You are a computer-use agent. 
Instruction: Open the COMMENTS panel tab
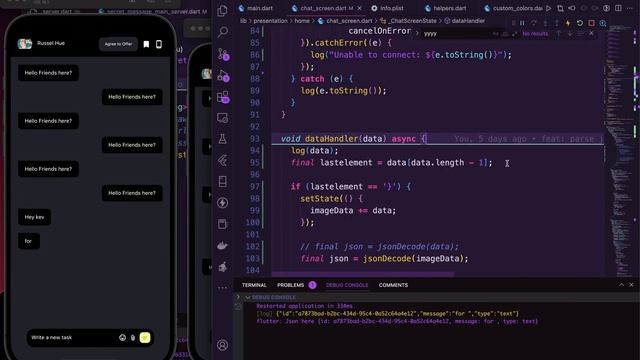coord(393,285)
